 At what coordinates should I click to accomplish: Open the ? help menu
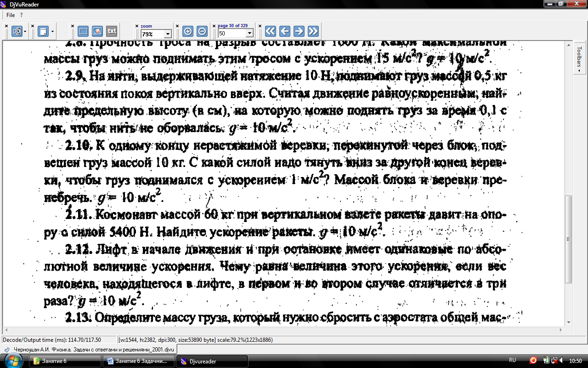point(21,15)
